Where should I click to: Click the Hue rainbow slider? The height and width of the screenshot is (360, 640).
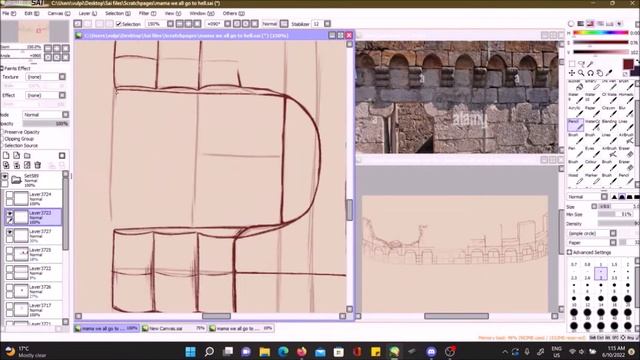(600, 33)
